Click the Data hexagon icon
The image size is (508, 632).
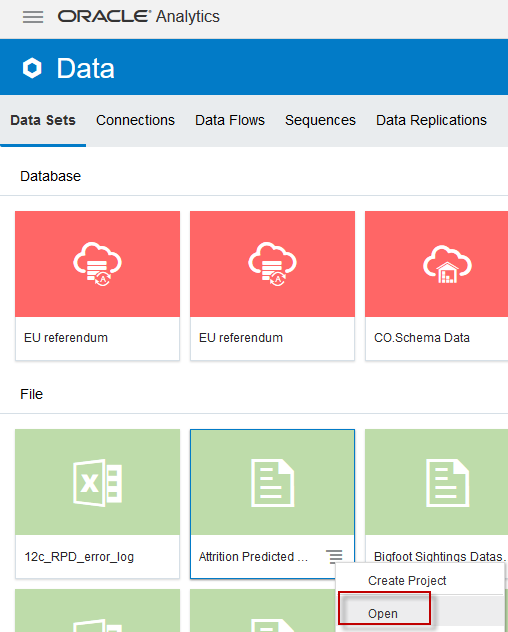pyautogui.click(x=32, y=68)
